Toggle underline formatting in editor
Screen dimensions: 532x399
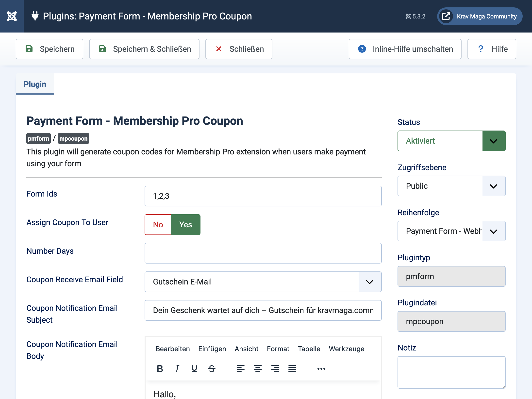click(194, 369)
